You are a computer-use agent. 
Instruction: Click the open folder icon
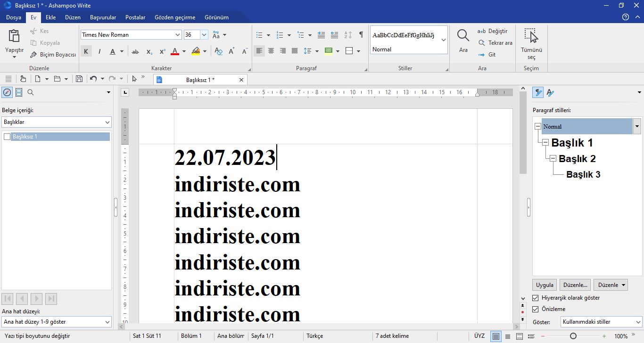point(58,79)
